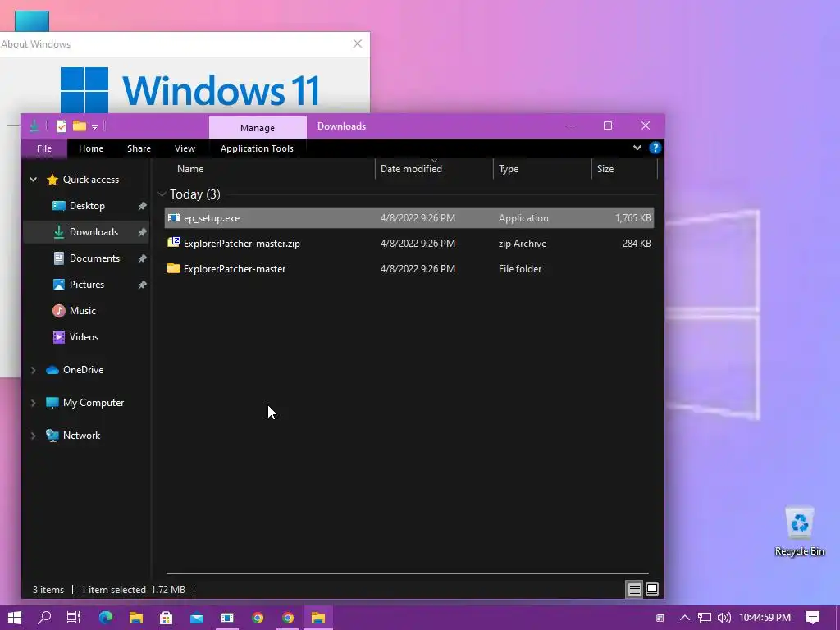Open Task View on the taskbar
The height and width of the screenshot is (630, 840).
73,618
